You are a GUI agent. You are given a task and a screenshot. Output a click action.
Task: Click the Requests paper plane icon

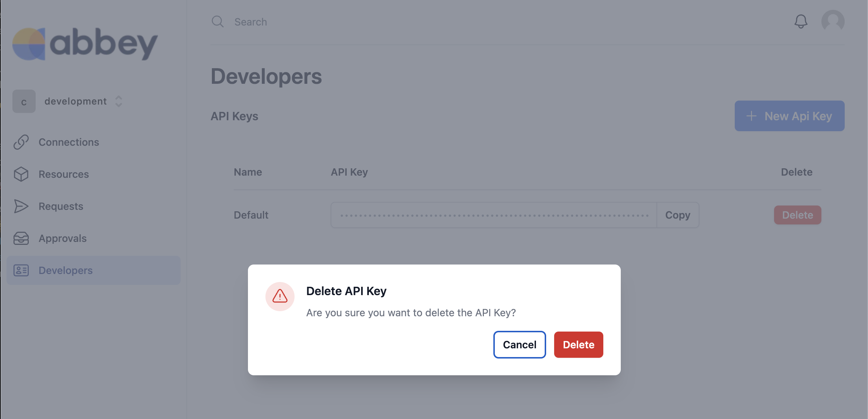[x=21, y=206]
